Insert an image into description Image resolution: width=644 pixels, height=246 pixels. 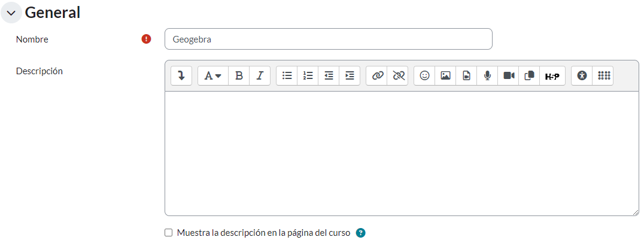click(445, 76)
